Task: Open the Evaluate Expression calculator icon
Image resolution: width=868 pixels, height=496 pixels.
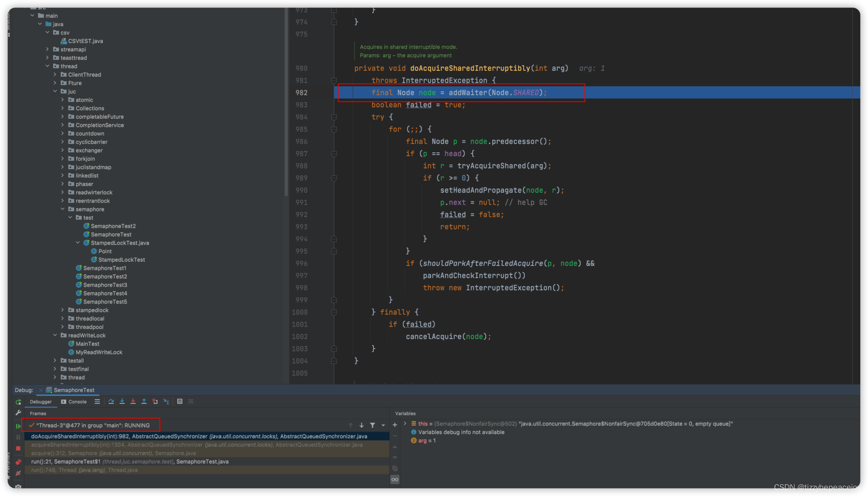Action: click(180, 401)
